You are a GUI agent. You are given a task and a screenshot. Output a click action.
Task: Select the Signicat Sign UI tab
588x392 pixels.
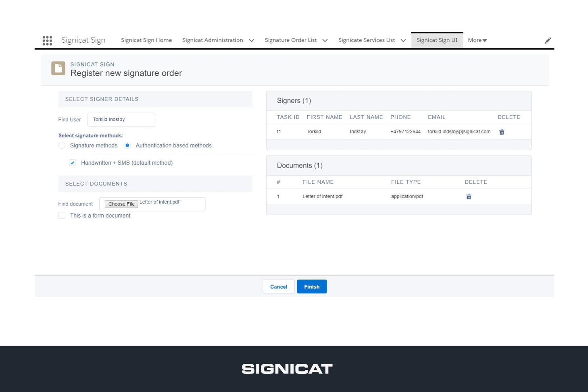[437, 40]
